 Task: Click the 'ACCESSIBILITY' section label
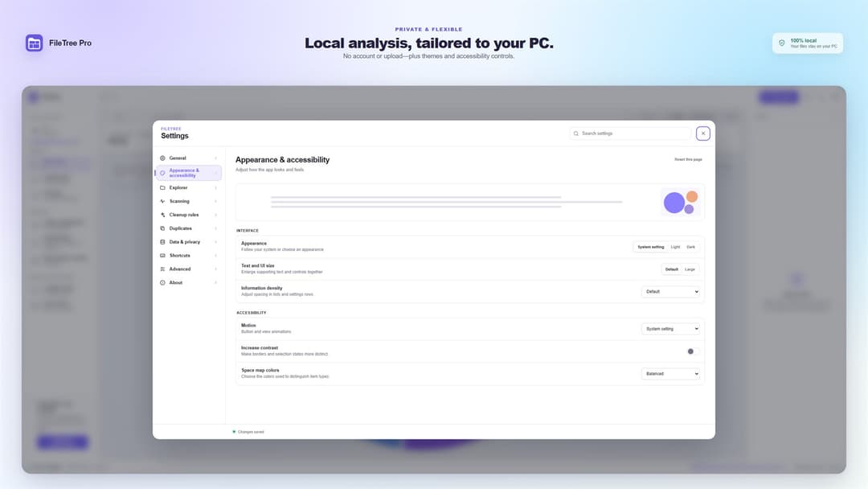point(252,313)
